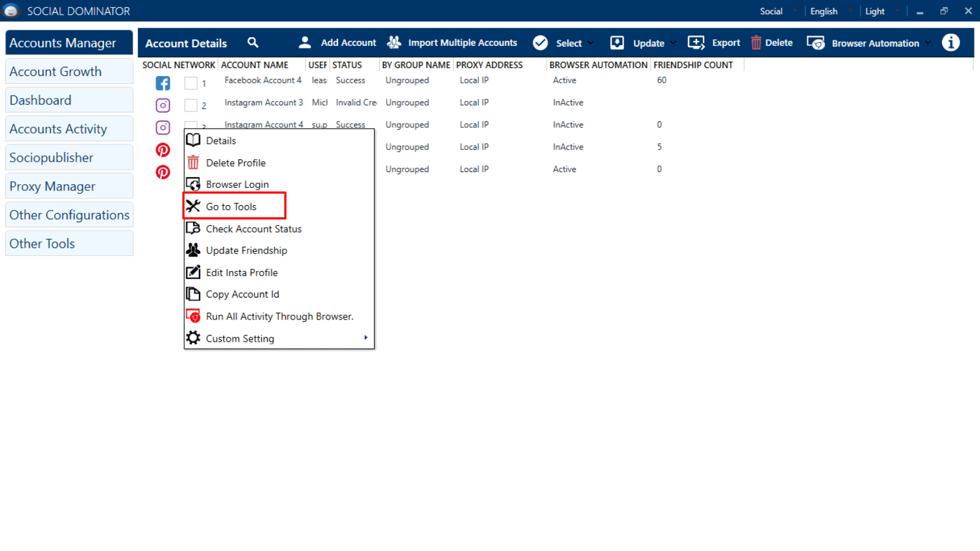Click the Delete trash icon in toolbar
Viewport: 980px width, 551px height.
click(x=756, y=43)
